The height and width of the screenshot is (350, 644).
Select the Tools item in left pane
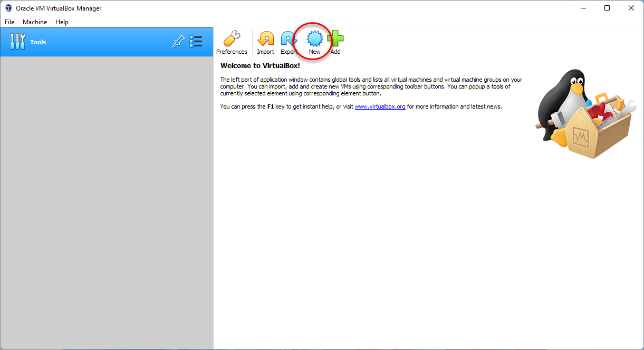(x=107, y=42)
